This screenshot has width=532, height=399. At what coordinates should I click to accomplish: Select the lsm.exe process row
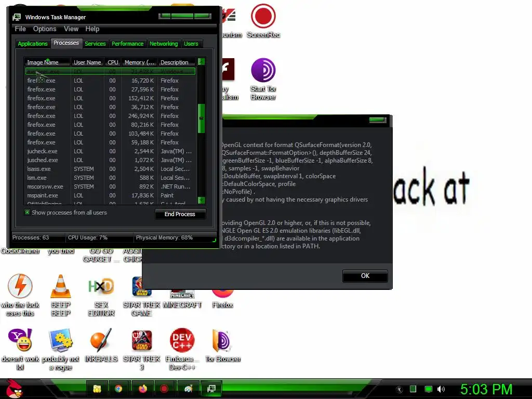tap(110, 178)
